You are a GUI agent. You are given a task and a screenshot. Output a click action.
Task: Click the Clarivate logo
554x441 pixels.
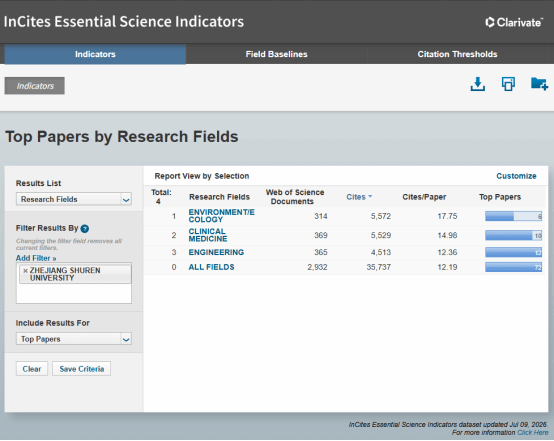coord(514,22)
